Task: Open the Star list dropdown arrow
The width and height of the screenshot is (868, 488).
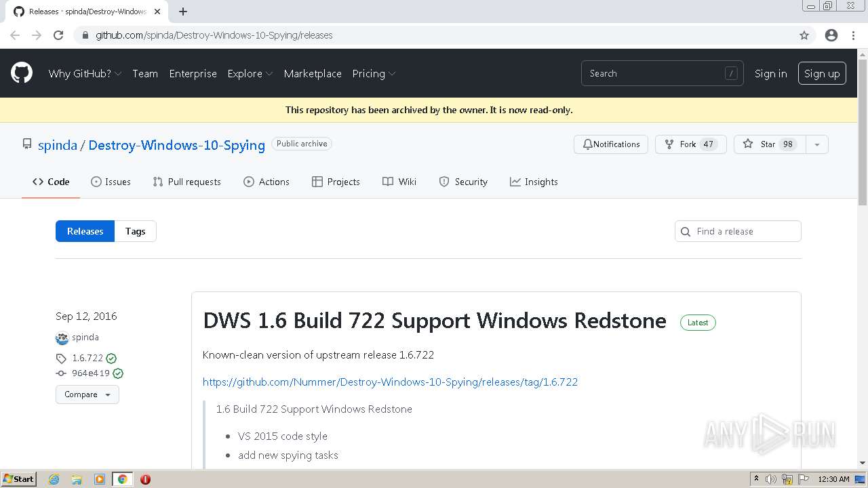Action: (x=817, y=144)
